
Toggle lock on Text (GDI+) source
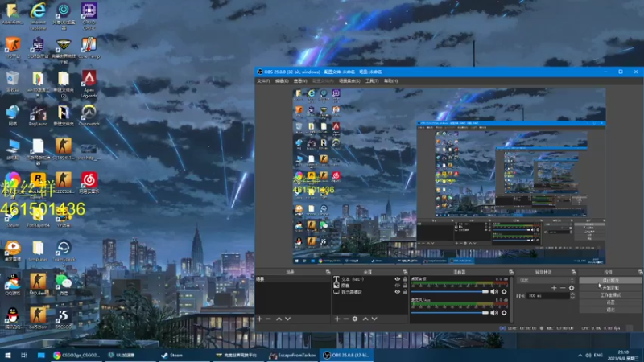click(405, 279)
